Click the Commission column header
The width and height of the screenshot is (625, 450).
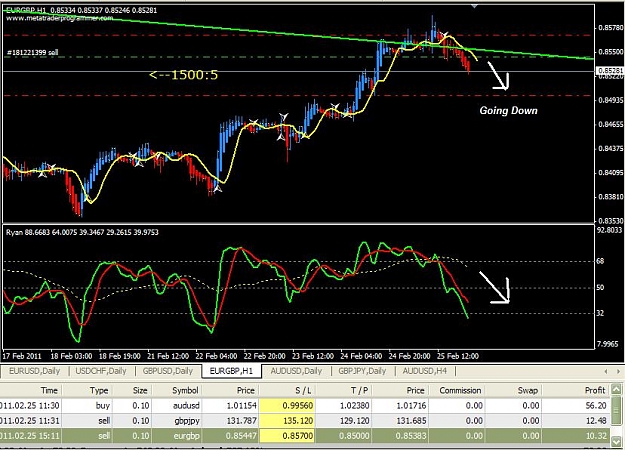point(457,390)
